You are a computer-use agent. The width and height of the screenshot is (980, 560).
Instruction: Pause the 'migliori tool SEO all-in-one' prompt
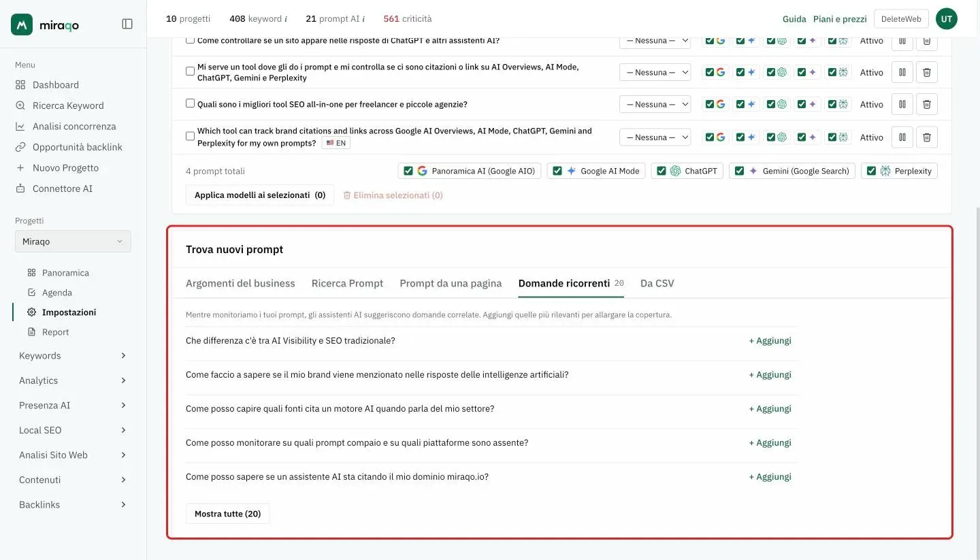[902, 104]
